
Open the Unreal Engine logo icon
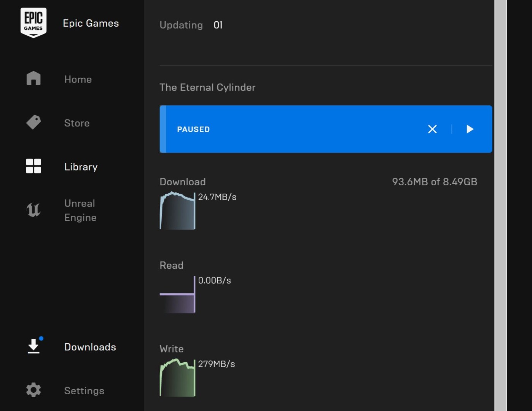(x=33, y=210)
